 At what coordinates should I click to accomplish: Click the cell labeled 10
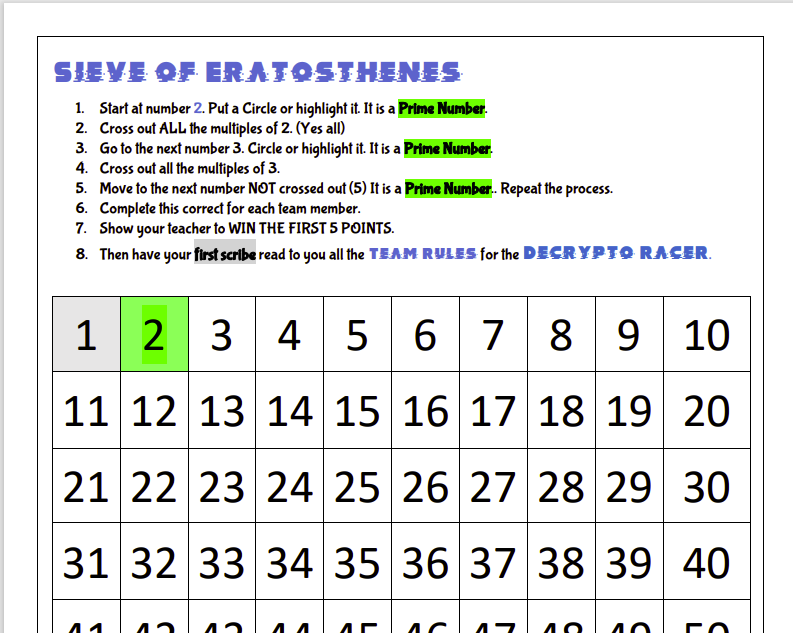(707, 334)
